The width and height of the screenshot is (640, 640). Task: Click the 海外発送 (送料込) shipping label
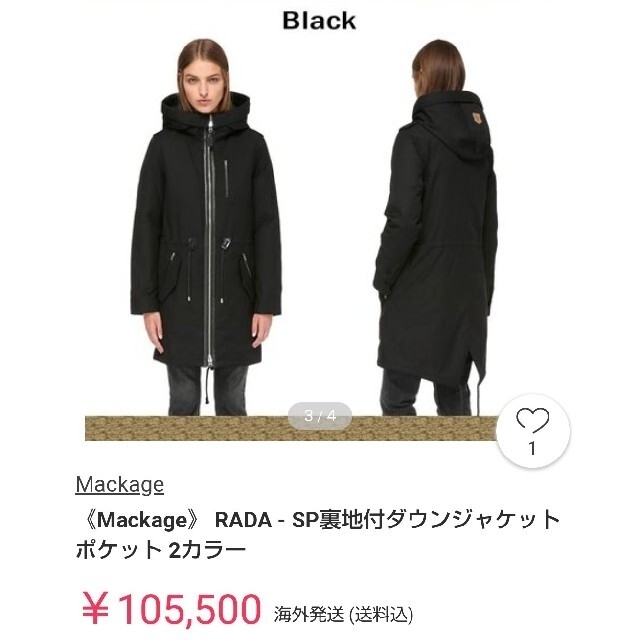[344, 614]
